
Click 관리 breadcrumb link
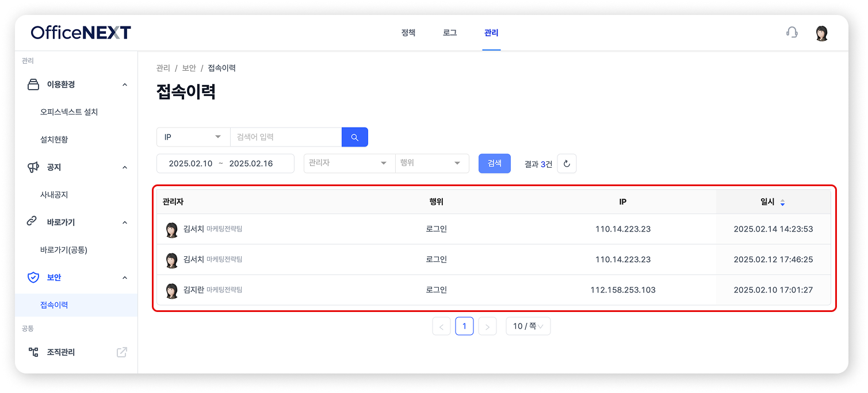coord(163,68)
